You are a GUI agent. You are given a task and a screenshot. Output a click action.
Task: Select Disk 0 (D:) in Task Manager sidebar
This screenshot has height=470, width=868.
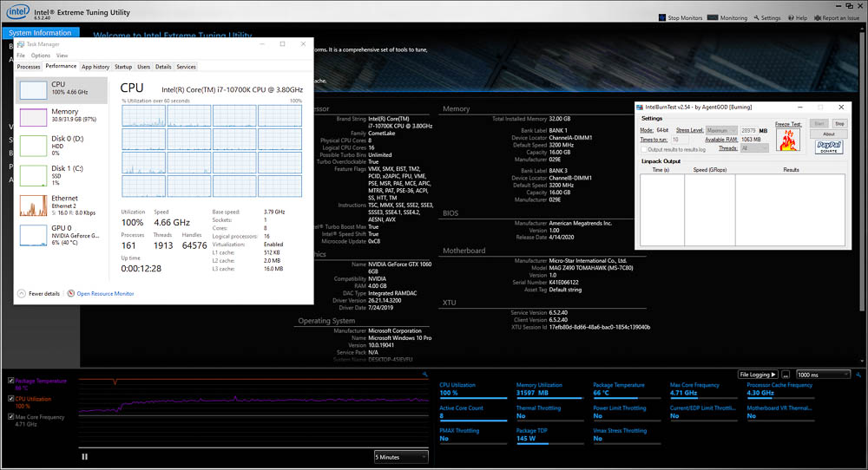(61, 146)
